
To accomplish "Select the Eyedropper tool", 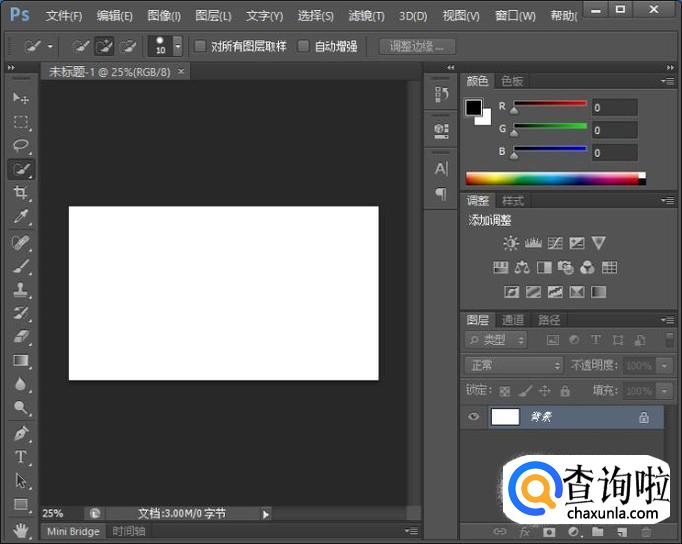I will tap(21, 217).
